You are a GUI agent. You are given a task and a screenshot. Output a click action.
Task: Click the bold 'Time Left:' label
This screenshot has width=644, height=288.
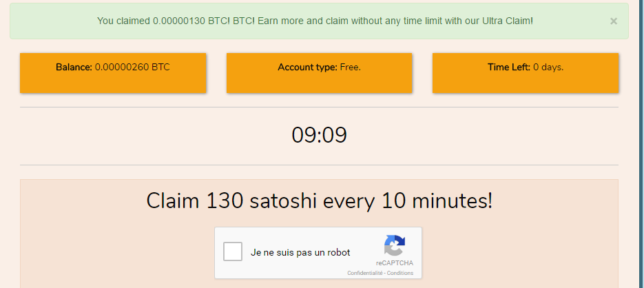click(509, 68)
